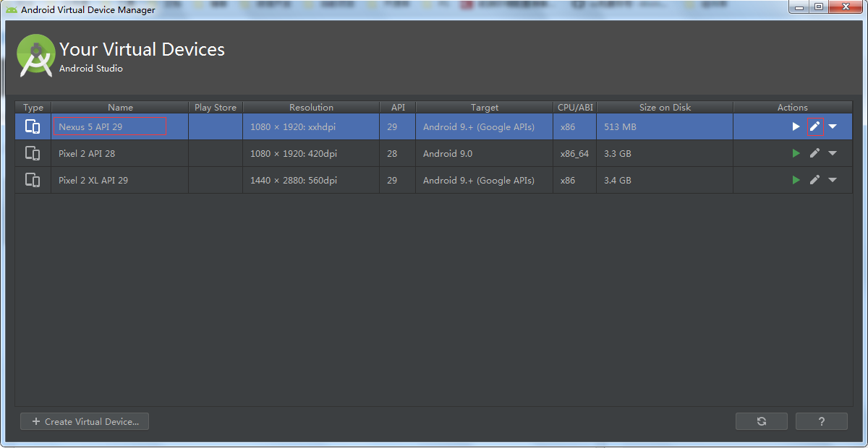
Task: Sort by Size on Disk column header
Action: point(665,107)
